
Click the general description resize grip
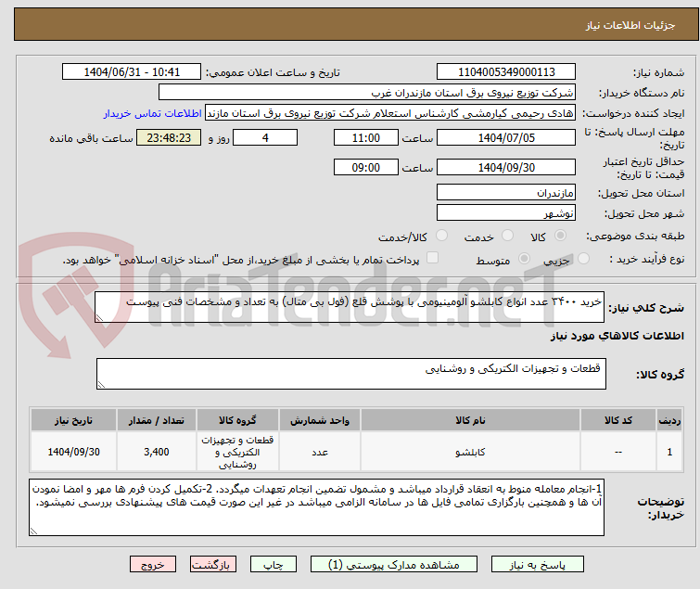point(99,318)
